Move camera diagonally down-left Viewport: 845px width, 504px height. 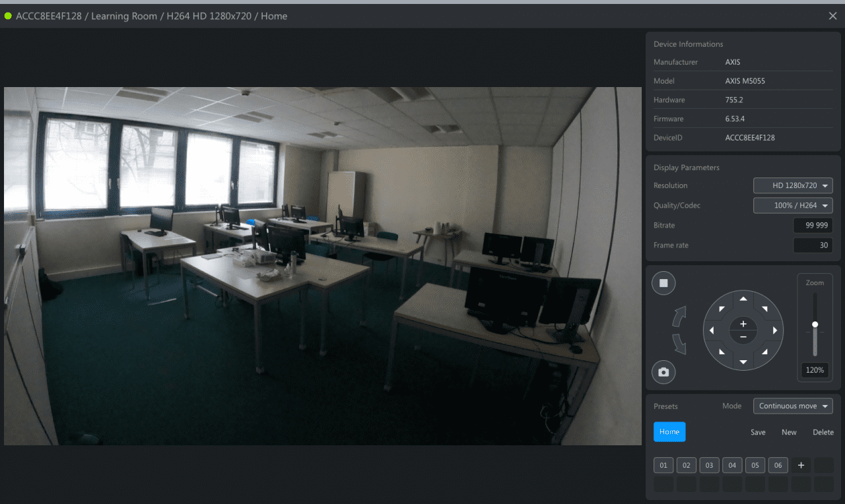point(722,352)
